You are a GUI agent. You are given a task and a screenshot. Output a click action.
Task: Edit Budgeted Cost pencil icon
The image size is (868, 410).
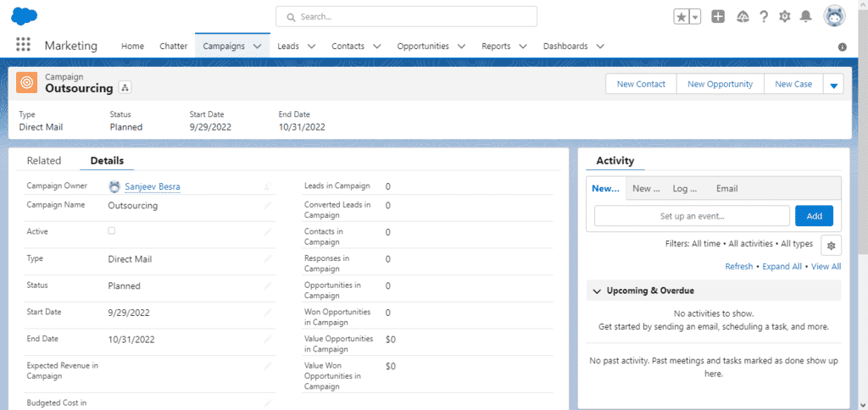point(267,403)
